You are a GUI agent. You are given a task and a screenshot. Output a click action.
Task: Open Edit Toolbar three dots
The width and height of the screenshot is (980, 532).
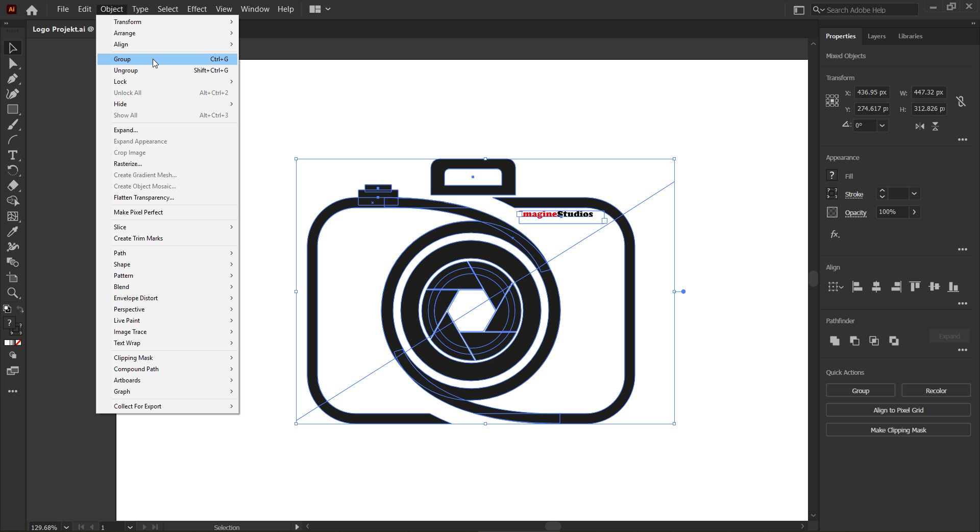click(x=13, y=392)
